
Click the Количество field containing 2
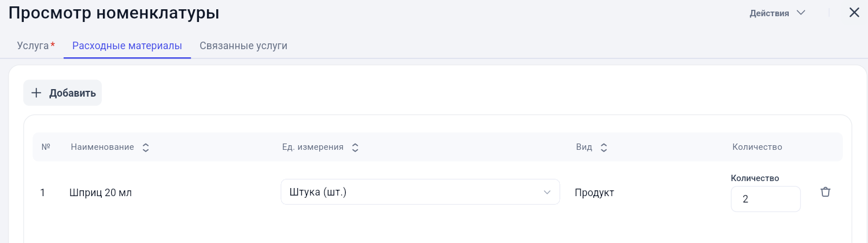(766, 199)
